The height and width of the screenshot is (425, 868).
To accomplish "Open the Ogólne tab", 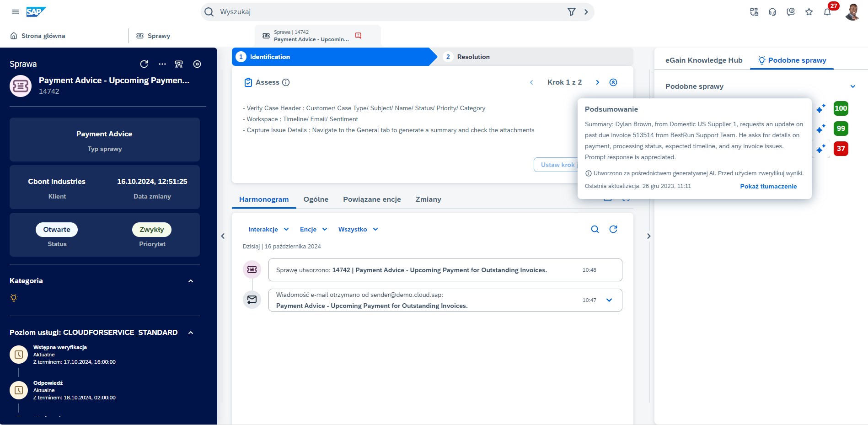I will point(316,199).
